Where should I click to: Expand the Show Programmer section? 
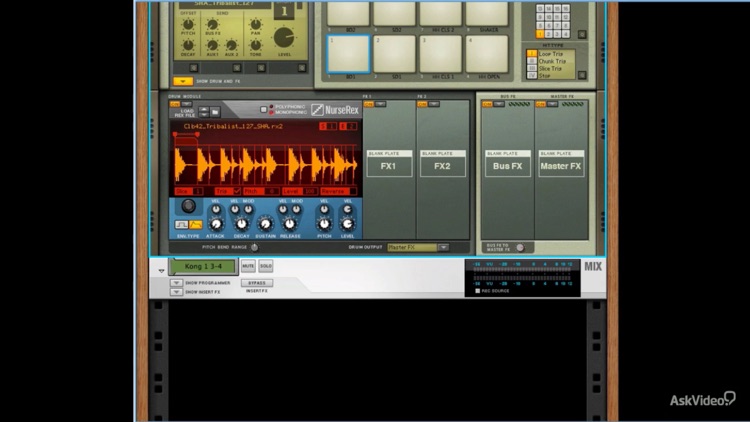tap(176, 283)
